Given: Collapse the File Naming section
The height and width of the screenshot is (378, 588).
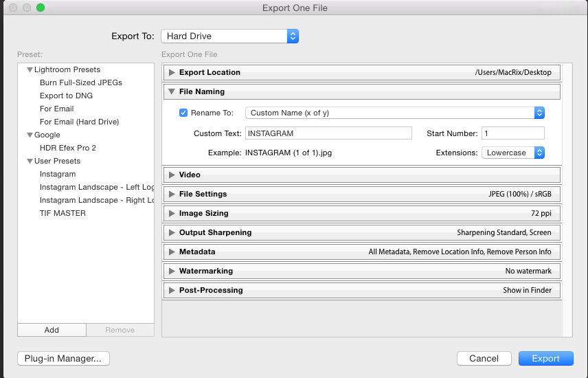Looking at the screenshot, I should pyautogui.click(x=172, y=91).
